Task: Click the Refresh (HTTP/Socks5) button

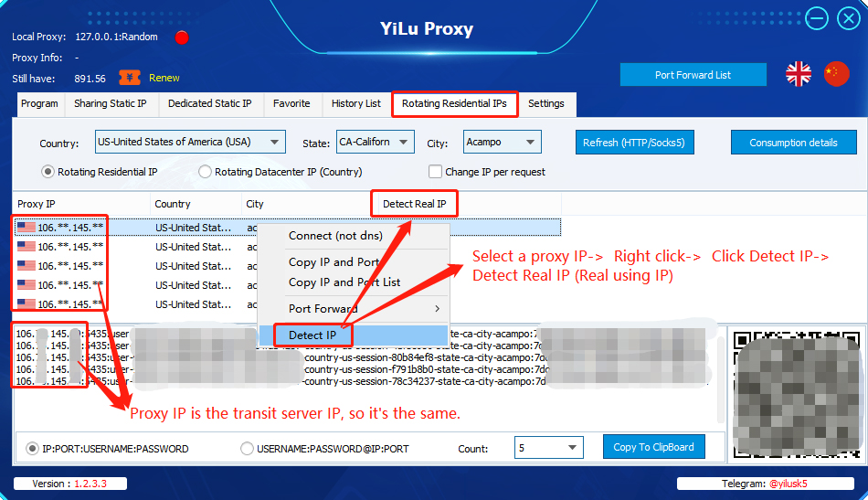Action: coord(634,143)
